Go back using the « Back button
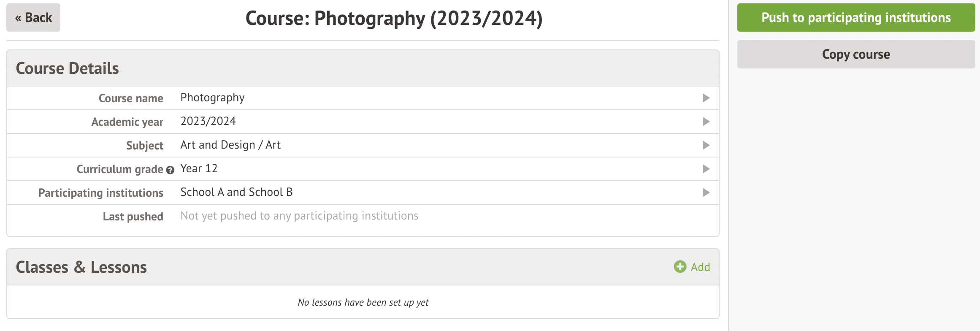 pos(33,18)
